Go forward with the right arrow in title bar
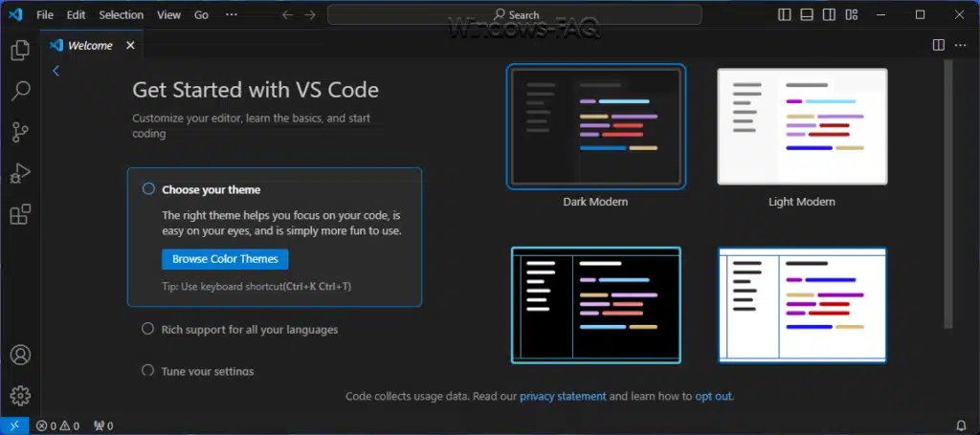 coord(310,15)
